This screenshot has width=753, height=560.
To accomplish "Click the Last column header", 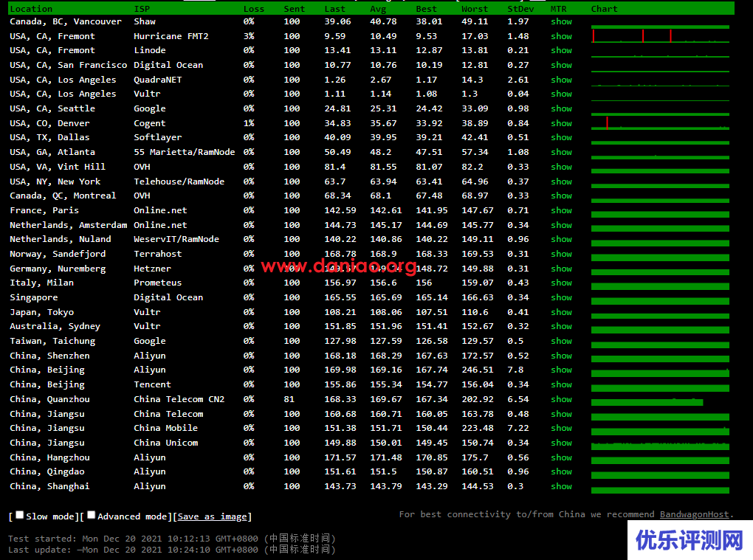I will tap(334, 9).
